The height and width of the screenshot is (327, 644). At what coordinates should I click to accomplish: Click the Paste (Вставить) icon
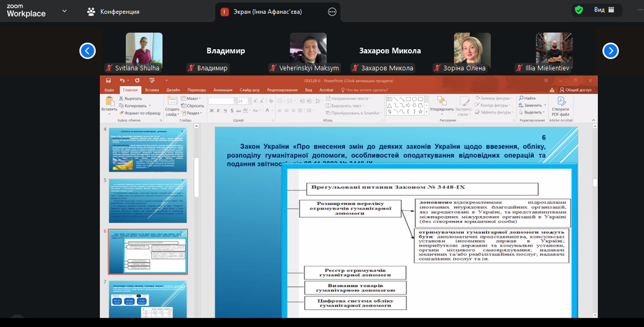pos(109,102)
